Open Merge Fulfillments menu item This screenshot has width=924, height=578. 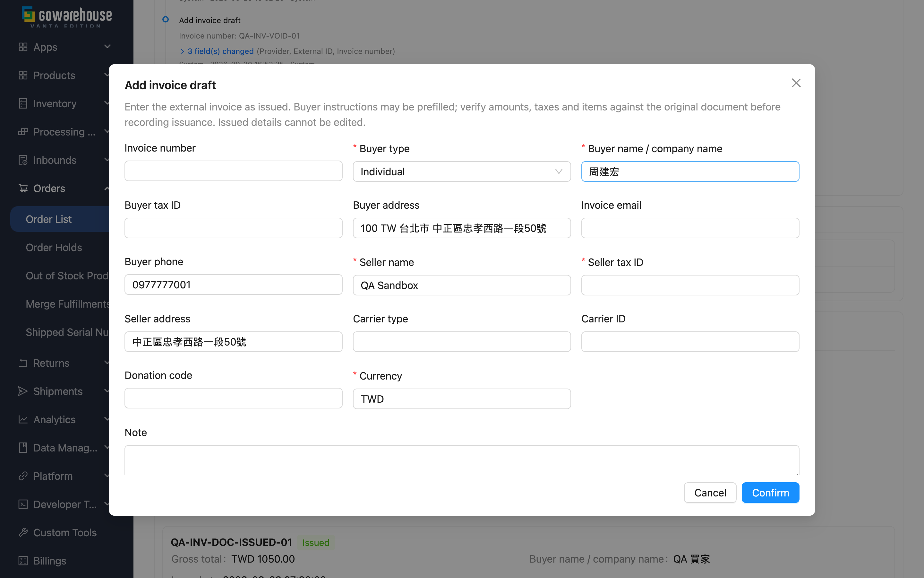coord(68,304)
